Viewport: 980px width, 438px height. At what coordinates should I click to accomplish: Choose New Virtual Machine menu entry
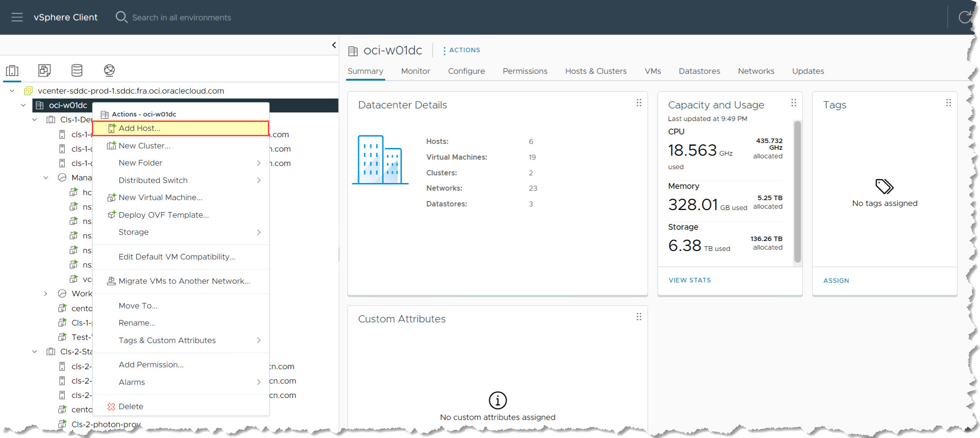pos(181,197)
